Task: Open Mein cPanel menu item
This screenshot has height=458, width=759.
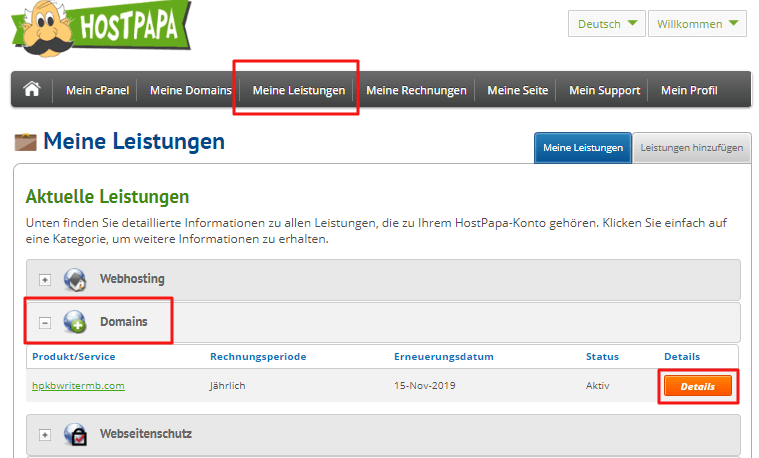Action: pyautogui.click(x=97, y=90)
